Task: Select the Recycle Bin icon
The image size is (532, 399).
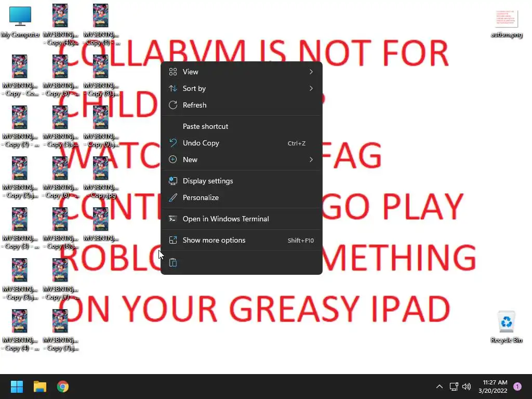Action: 506,327
